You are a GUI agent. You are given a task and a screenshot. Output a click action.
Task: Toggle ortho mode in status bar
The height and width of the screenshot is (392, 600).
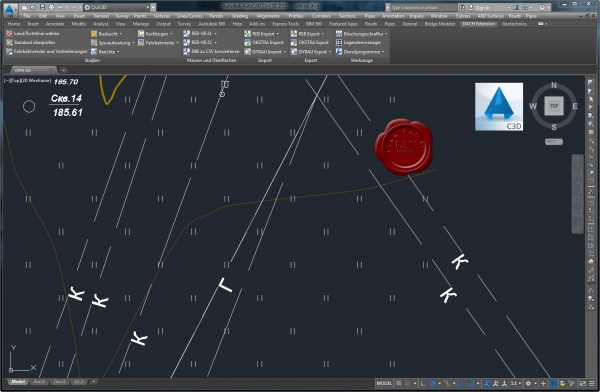pyautogui.click(x=423, y=383)
